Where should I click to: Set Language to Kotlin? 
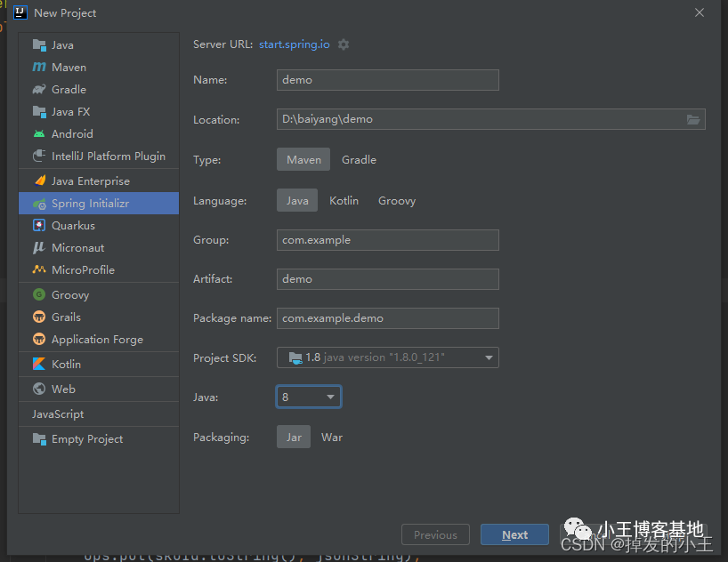(344, 200)
